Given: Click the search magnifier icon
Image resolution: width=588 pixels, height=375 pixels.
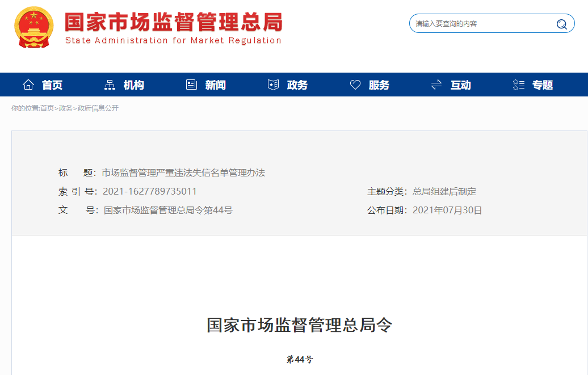Looking at the screenshot, I should pyautogui.click(x=561, y=24).
